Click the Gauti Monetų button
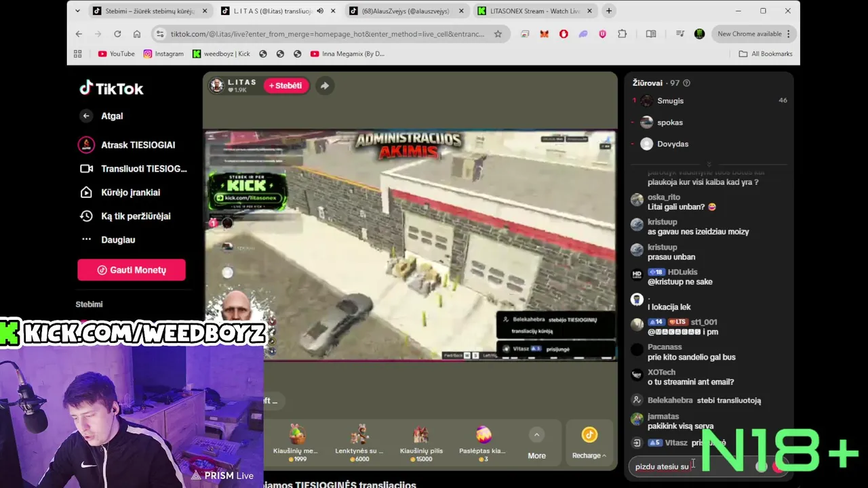Image resolution: width=868 pixels, height=488 pixels. click(x=132, y=270)
